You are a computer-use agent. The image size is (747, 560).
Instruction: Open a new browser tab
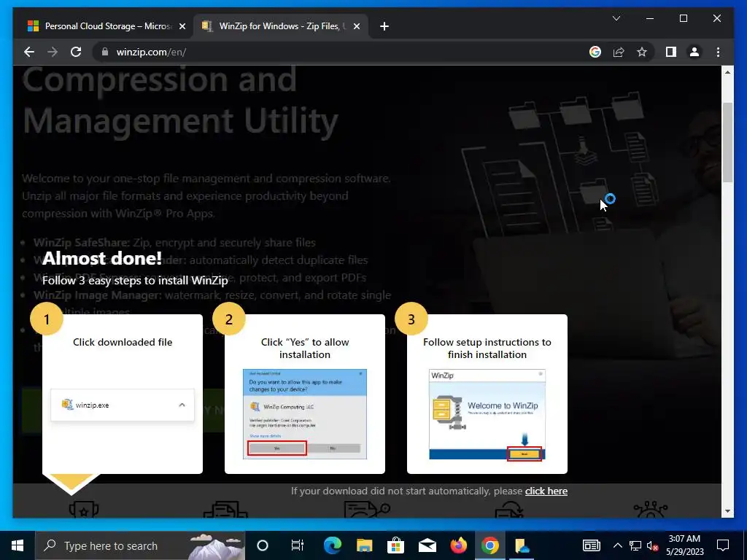[384, 26]
